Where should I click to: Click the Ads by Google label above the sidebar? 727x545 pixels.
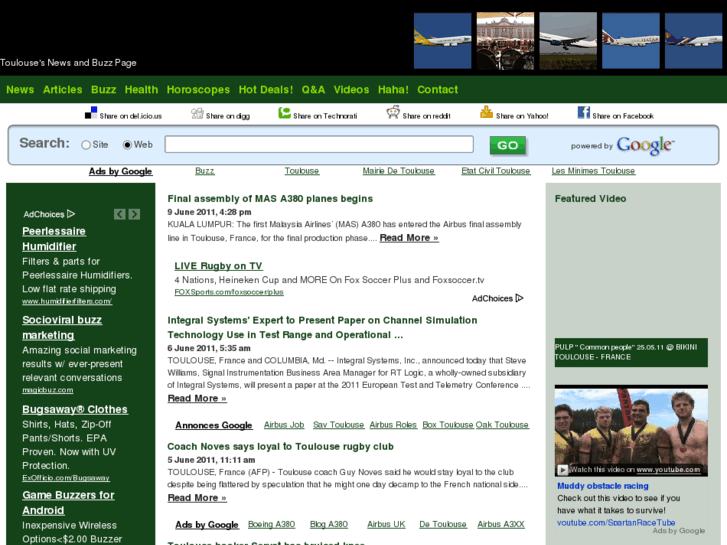tap(121, 171)
